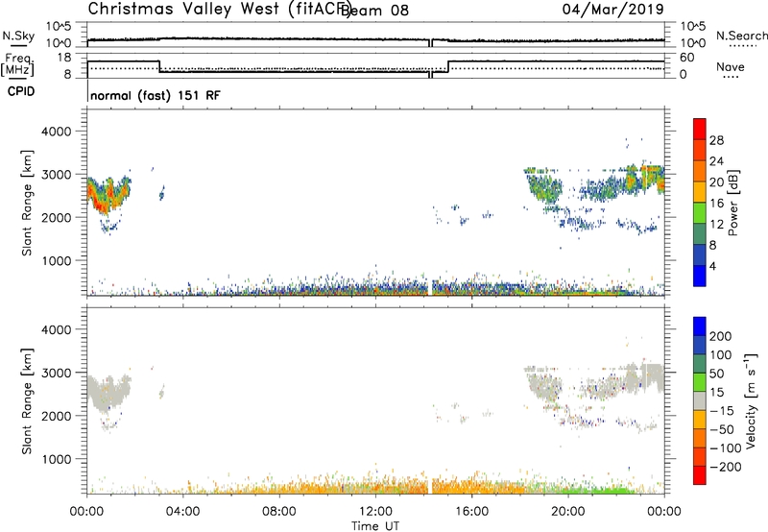Click the 'Beam 08' label
768x532 pixels.
(x=374, y=11)
